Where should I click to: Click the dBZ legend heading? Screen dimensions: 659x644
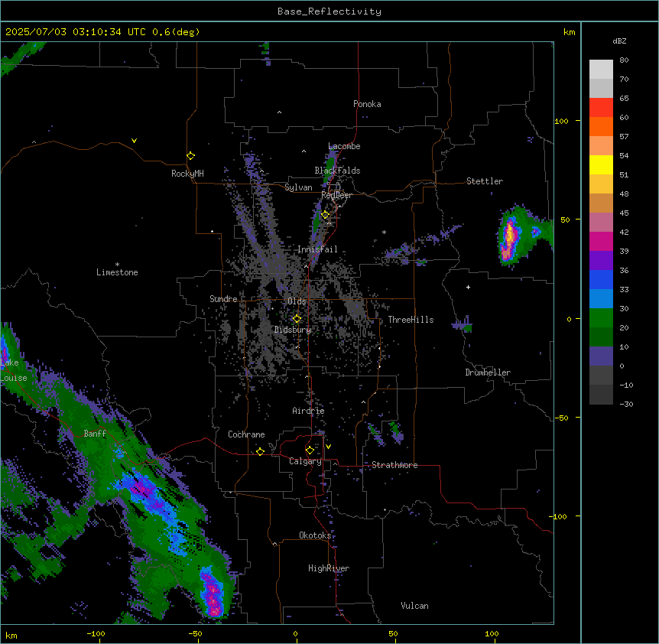coord(619,41)
